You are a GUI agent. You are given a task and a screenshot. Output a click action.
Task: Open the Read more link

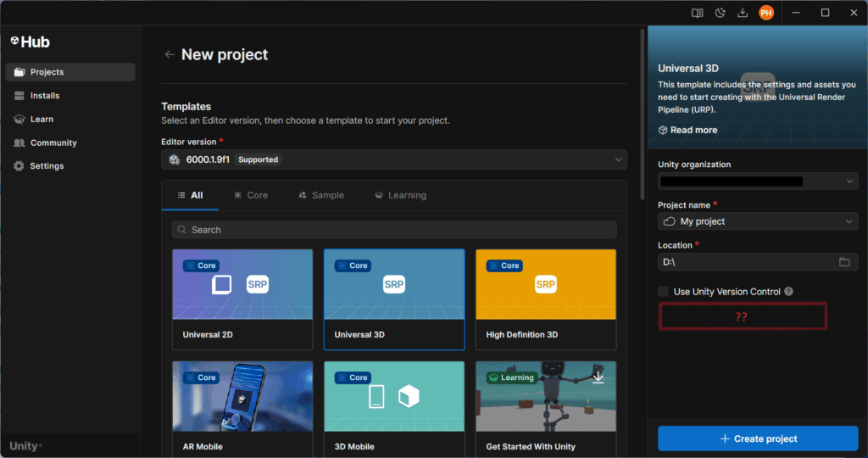(x=687, y=130)
